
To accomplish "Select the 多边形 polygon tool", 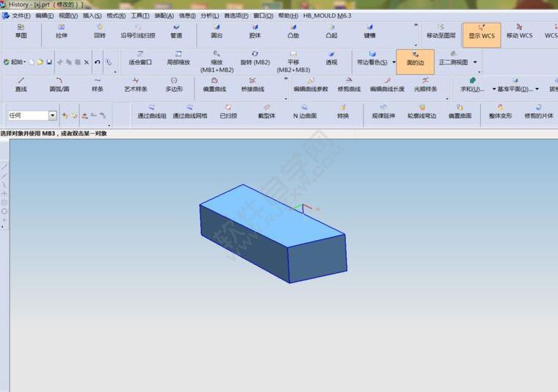I will point(174,84).
